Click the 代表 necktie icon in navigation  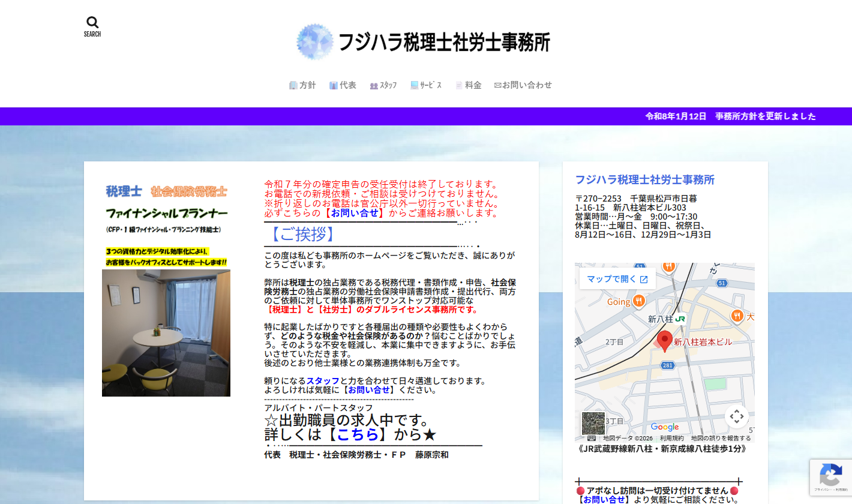[333, 85]
